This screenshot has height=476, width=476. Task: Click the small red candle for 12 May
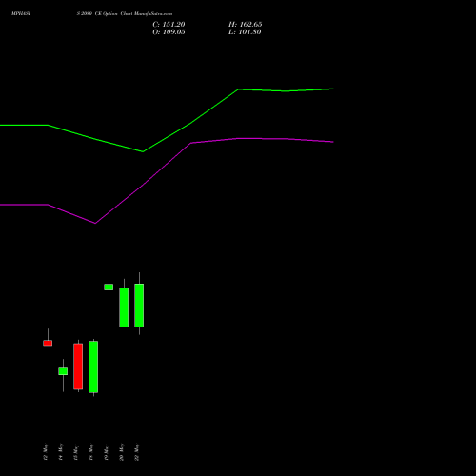(48, 343)
